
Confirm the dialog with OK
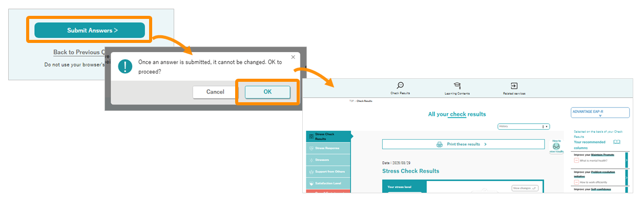point(267,92)
